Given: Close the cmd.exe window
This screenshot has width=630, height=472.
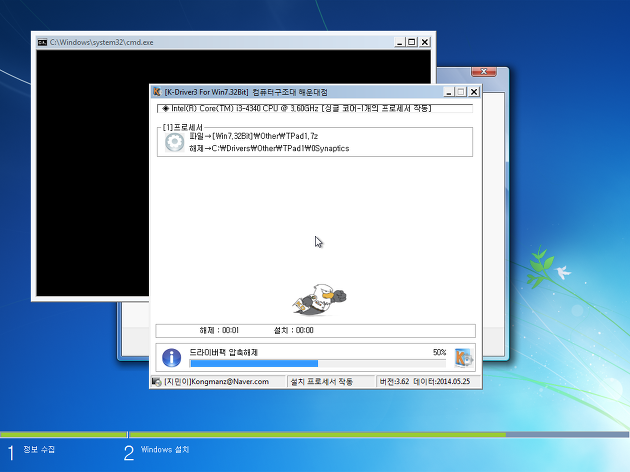Looking at the screenshot, I should [x=425, y=42].
